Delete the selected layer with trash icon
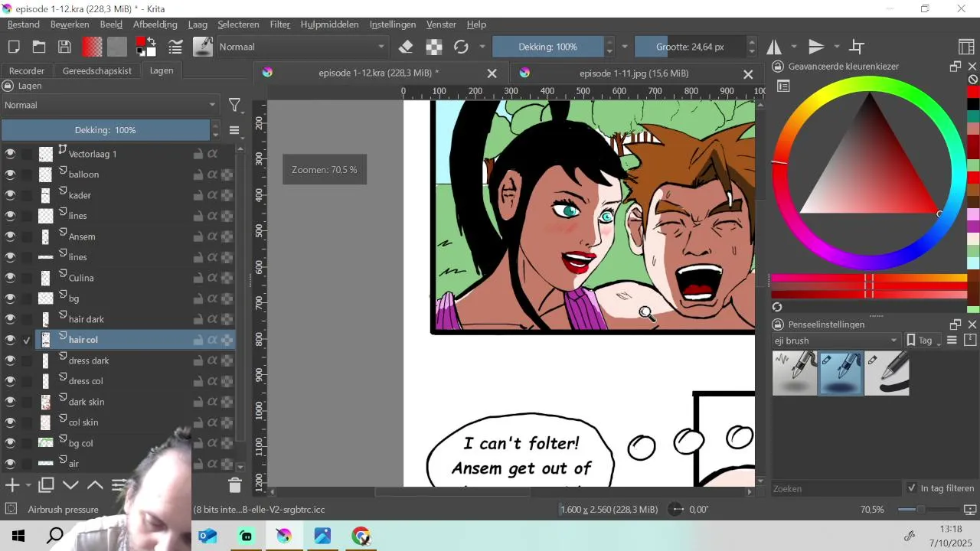980x551 pixels. point(235,485)
